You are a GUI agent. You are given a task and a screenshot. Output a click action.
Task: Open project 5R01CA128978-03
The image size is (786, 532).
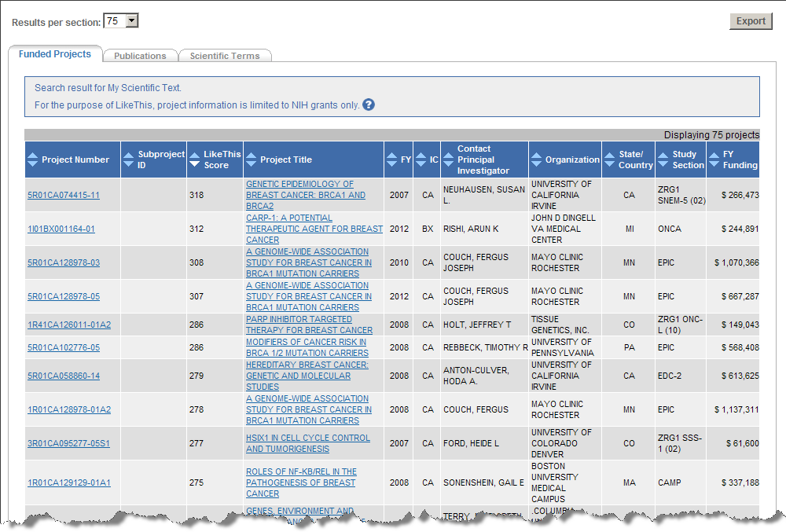[64, 262]
